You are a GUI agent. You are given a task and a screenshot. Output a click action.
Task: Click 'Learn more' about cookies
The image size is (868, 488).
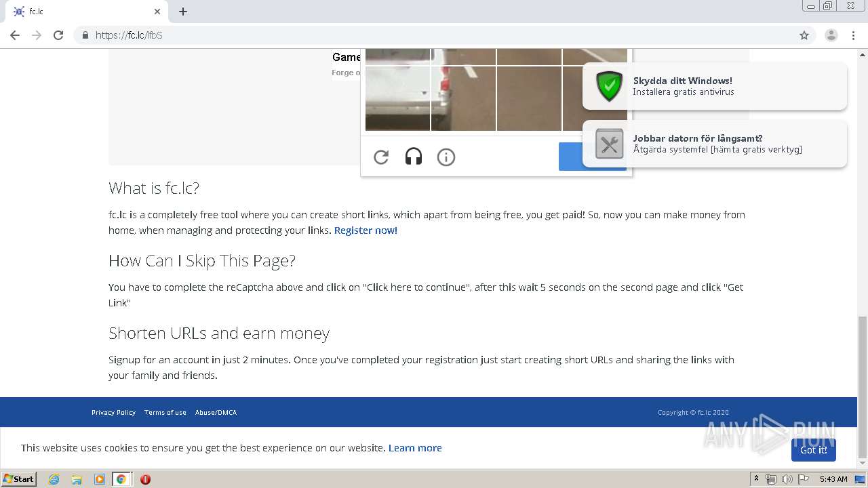[x=415, y=448]
